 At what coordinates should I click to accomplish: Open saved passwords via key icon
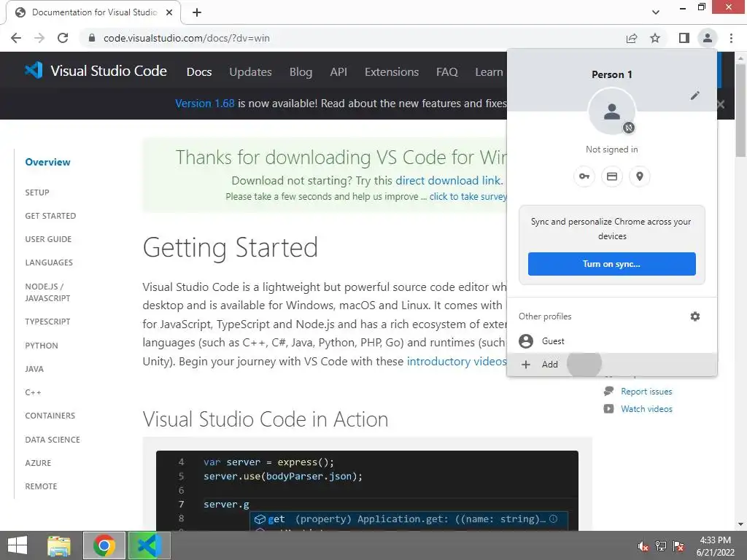click(584, 176)
